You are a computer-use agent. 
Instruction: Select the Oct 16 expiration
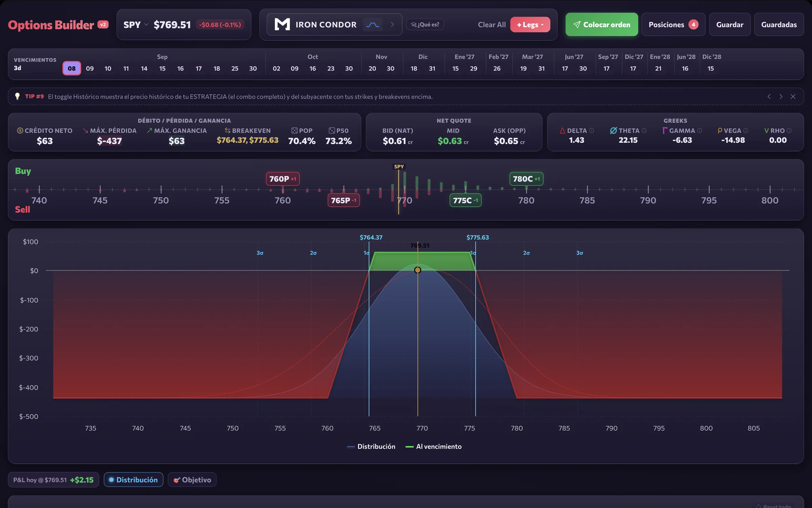313,68
